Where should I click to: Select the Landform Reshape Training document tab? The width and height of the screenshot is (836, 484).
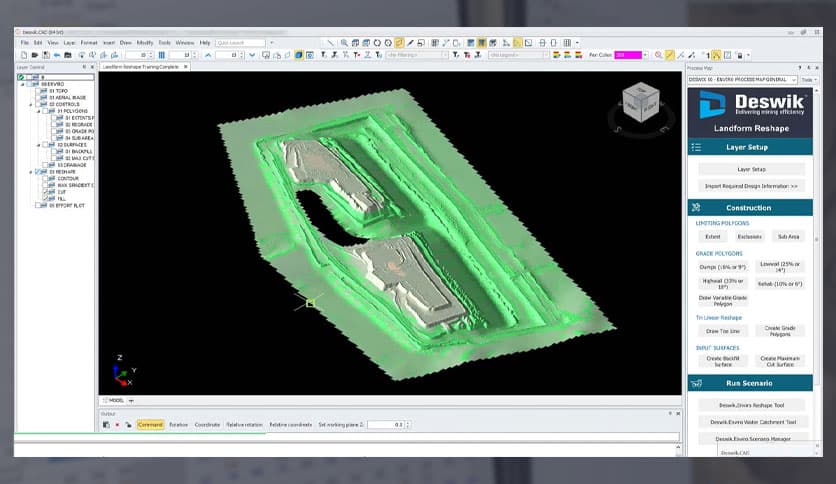(141, 66)
